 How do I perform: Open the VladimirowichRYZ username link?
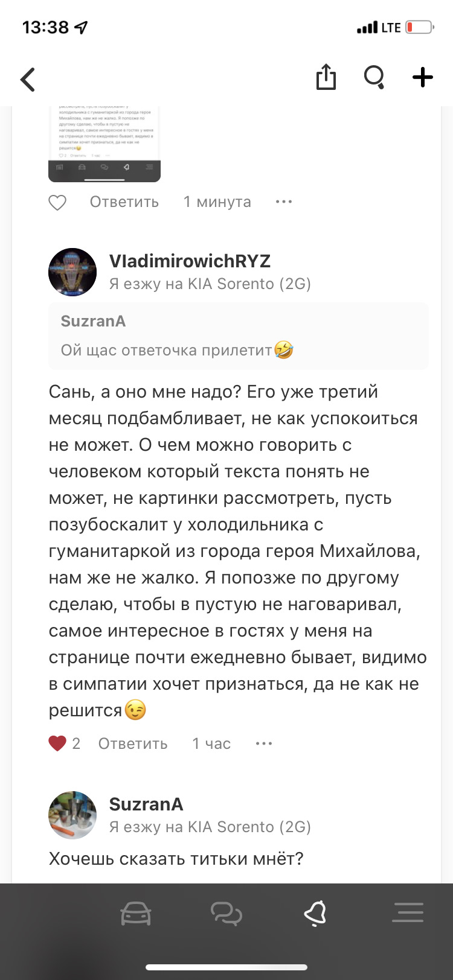point(190,261)
